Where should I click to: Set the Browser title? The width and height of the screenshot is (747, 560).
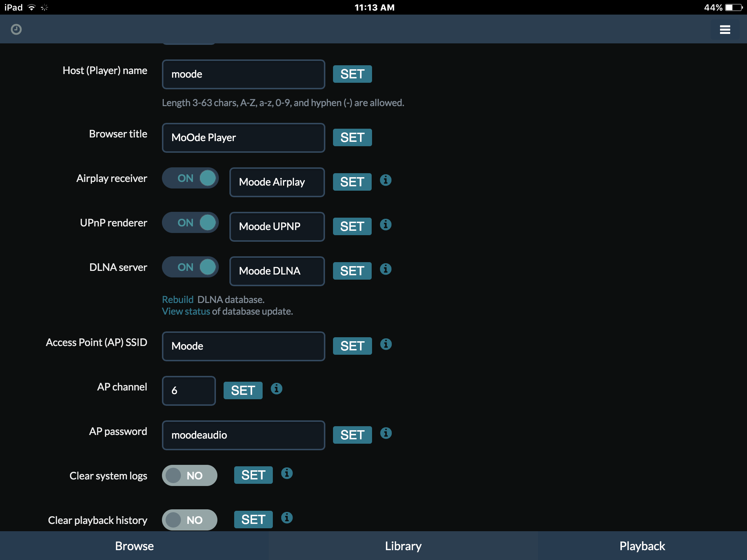tap(352, 137)
